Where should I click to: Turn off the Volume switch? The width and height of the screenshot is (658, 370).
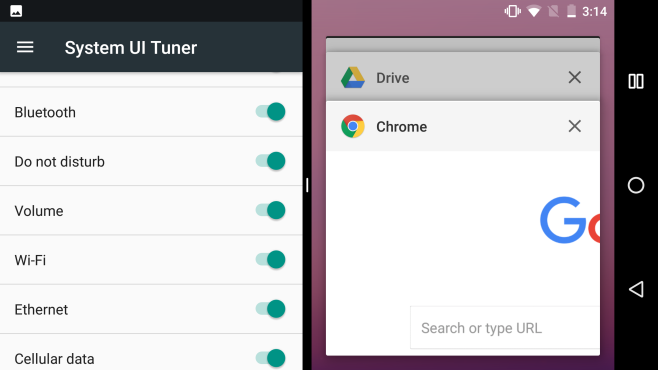(271, 210)
